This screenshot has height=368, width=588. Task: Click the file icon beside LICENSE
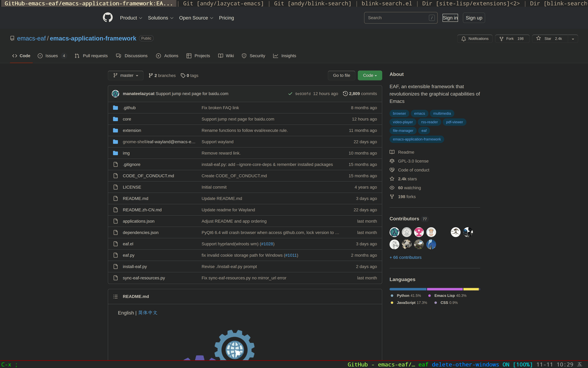[x=115, y=187]
